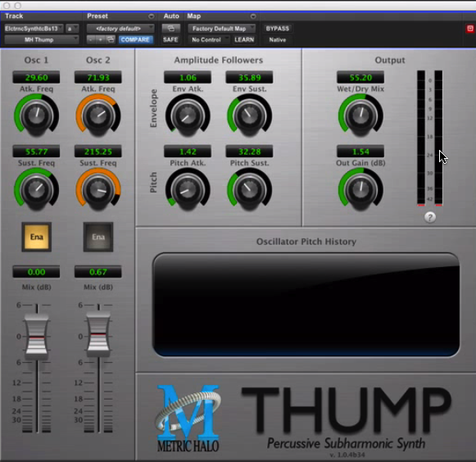Open the insert position 'a' dropdown
476x462 pixels.
click(x=72, y=29)
